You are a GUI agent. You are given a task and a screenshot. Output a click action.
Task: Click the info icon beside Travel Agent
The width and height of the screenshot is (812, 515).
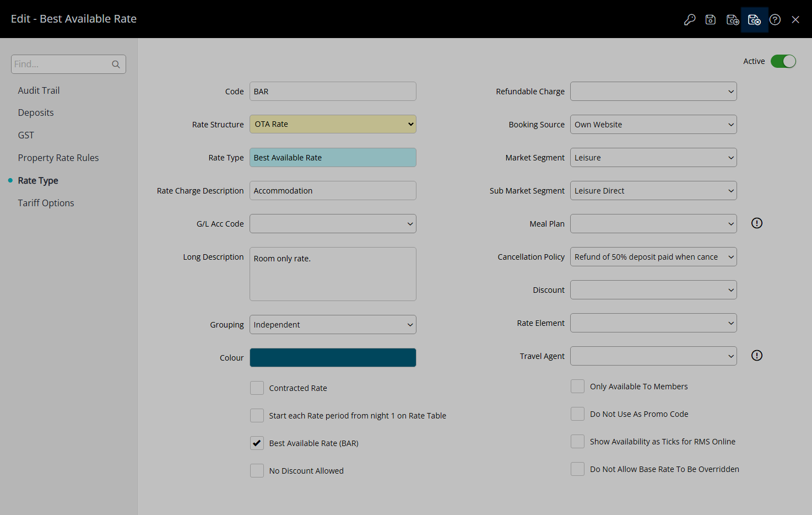(757, 356)
